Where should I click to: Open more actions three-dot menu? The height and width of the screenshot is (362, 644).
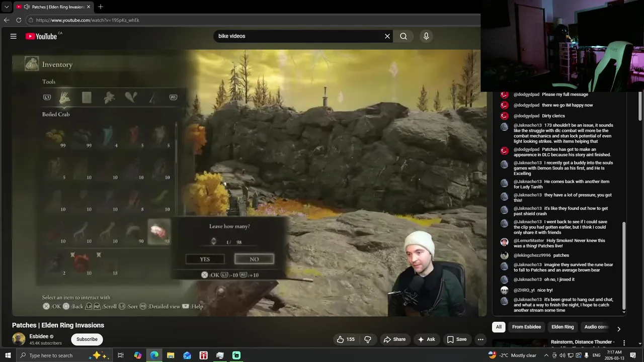[x=480, y=339]
